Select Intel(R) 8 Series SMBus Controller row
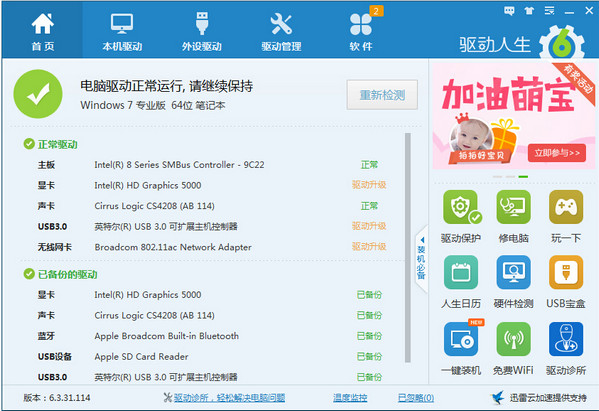The height and width of the screenshot is (411, 599). pyautogui.click(x=208, y=165)
